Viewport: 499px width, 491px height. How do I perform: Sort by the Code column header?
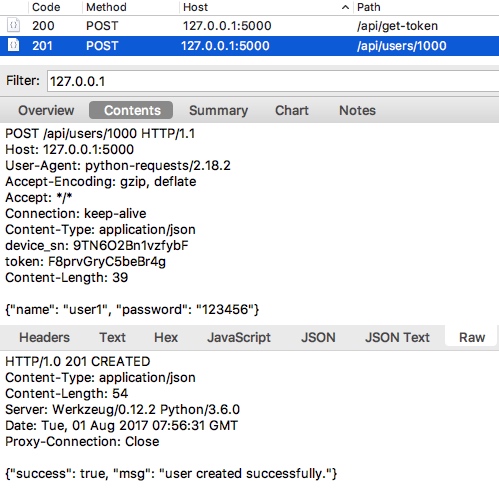click(x=46, y=7)
